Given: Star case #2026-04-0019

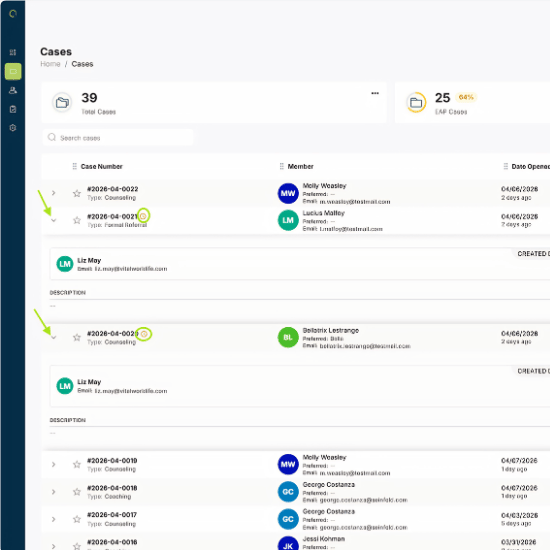Looking at the screenshot, I should pos(77,464).
